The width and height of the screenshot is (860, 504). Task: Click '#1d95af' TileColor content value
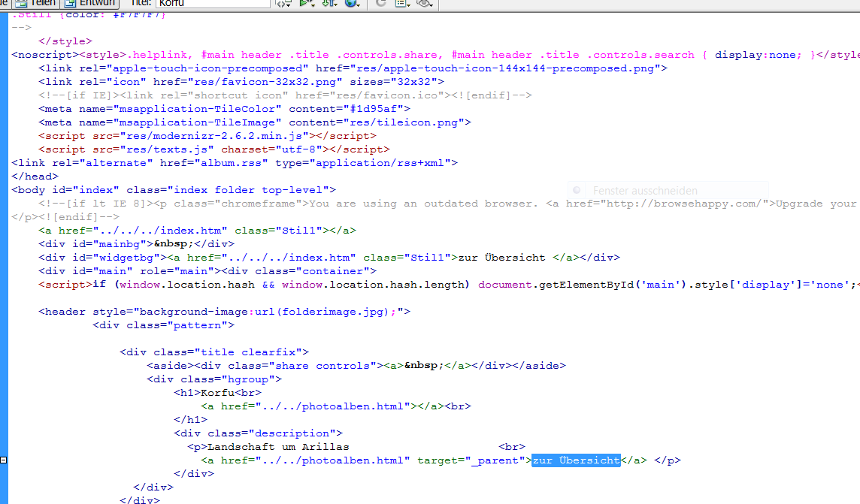(x=374, y=109)
